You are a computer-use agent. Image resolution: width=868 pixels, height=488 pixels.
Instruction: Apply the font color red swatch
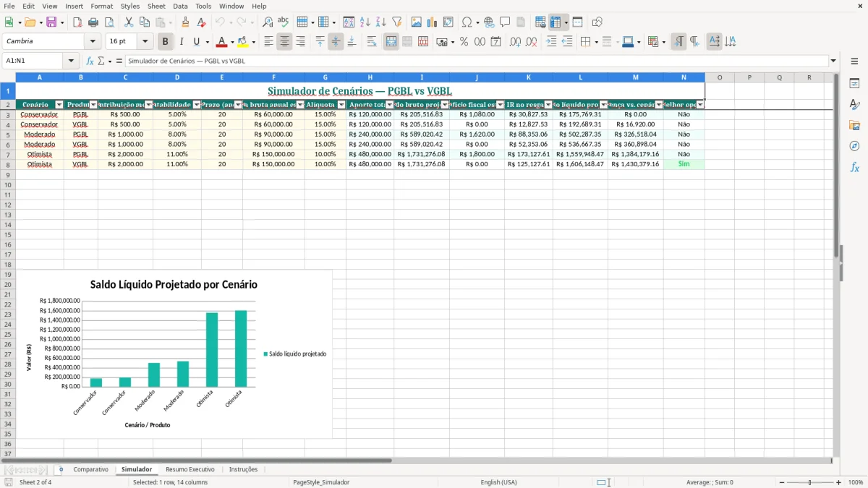(x=222, y=42)
